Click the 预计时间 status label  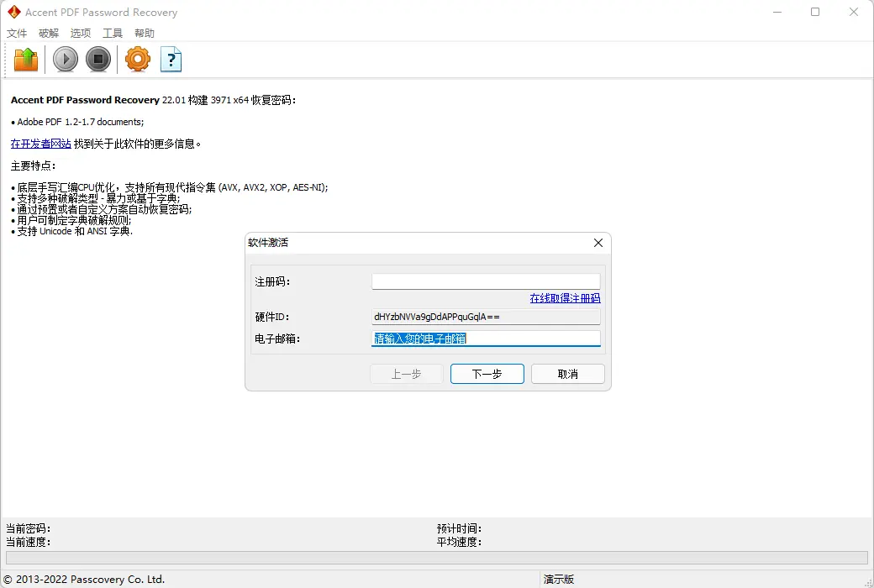click(x=459, y=528)
